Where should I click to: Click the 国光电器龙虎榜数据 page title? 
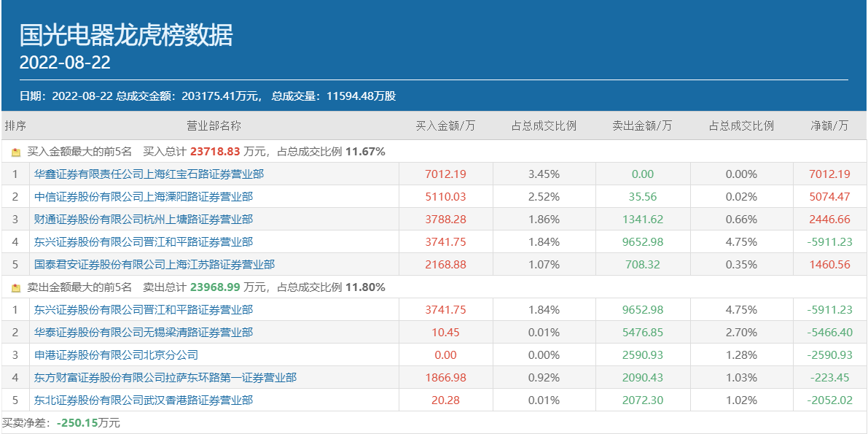[x=126, y=34]
